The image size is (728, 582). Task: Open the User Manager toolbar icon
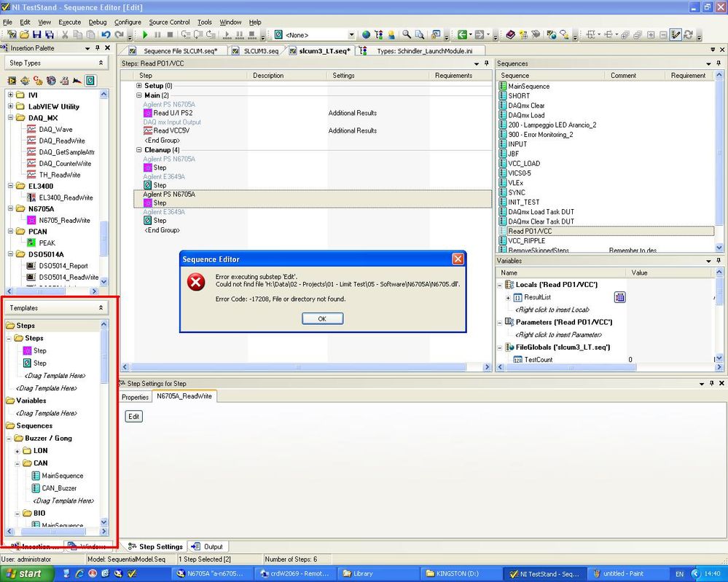(391, 35)
